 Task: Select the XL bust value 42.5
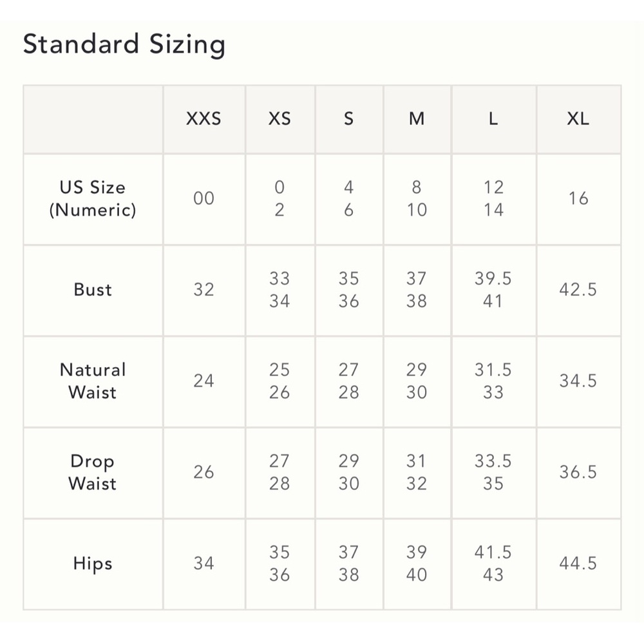(x=578, y=290)
